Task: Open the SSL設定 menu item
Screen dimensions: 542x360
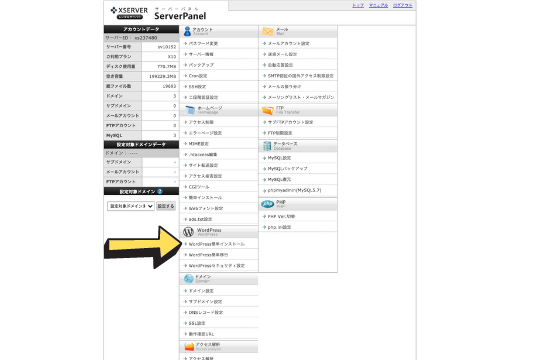Action: (197, 323)
